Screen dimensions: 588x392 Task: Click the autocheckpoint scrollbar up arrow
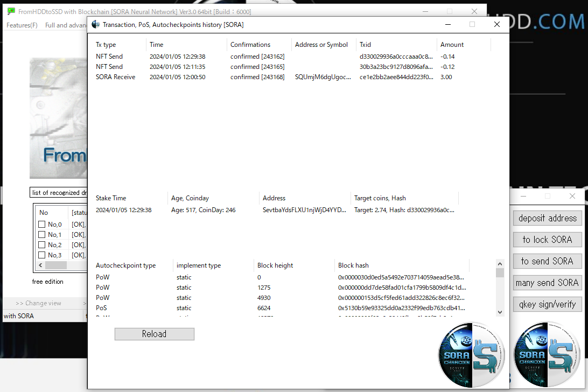[x=500, y=264]
